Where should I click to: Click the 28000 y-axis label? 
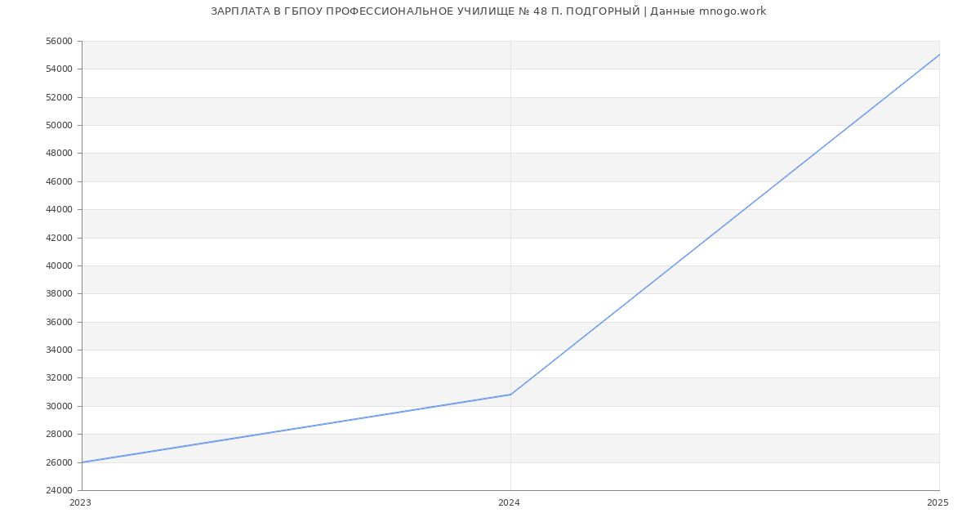(x=60, y=434)
